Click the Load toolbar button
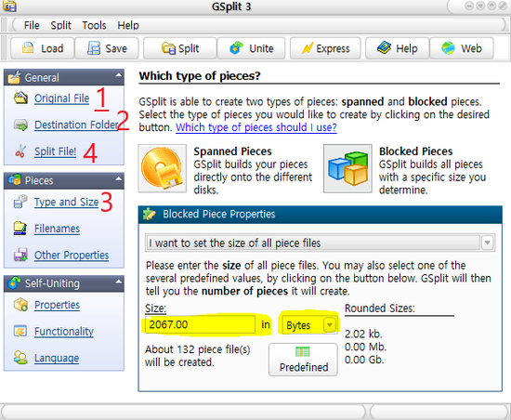 coord(43,48)
